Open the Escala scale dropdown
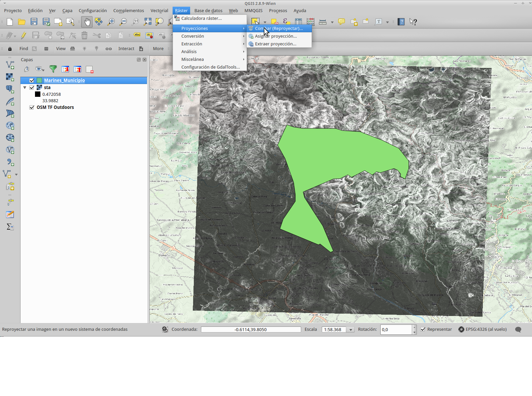 (x=351, y=330)
